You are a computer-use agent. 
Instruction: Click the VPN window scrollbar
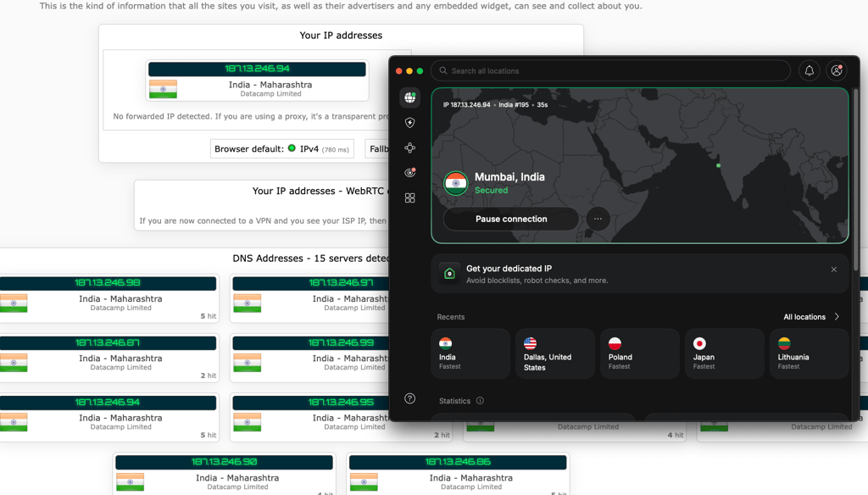(855, 180)
